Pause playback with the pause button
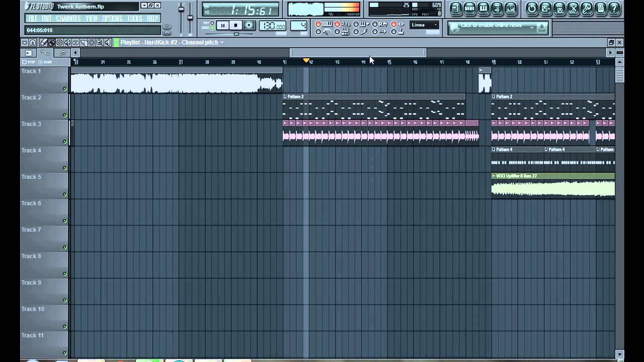Screen dimensions: 644x362 pos(222,25)
